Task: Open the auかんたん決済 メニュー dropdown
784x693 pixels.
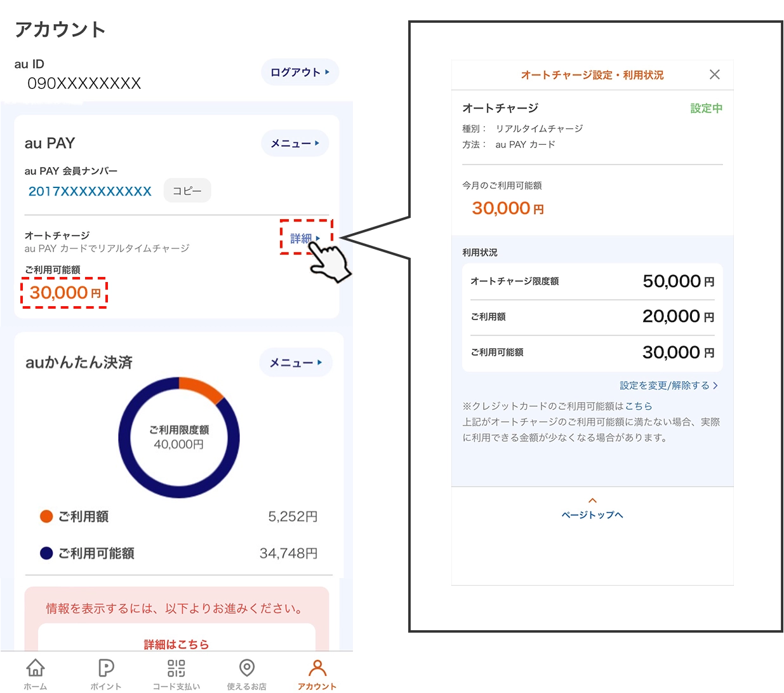Action: pyautogui.click(x=296, y=362)
